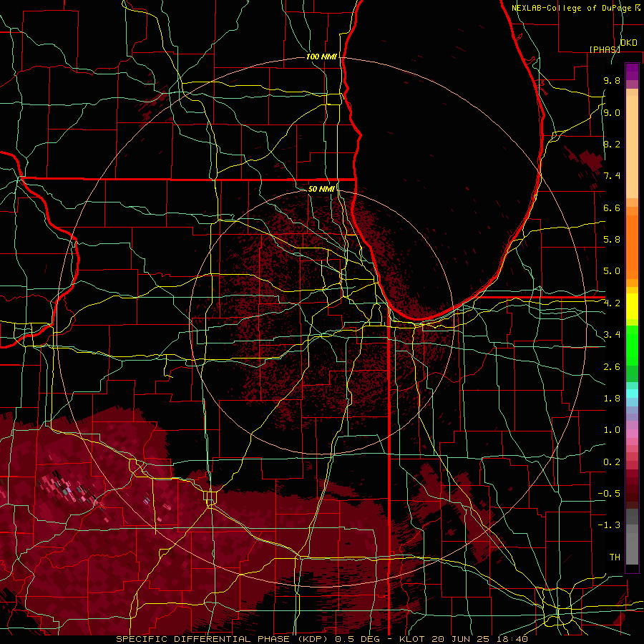Image resolution: width=644 pixels, height=644 pixels.
Task: Click the bright green color bar segment
Action: click(632, 346)
